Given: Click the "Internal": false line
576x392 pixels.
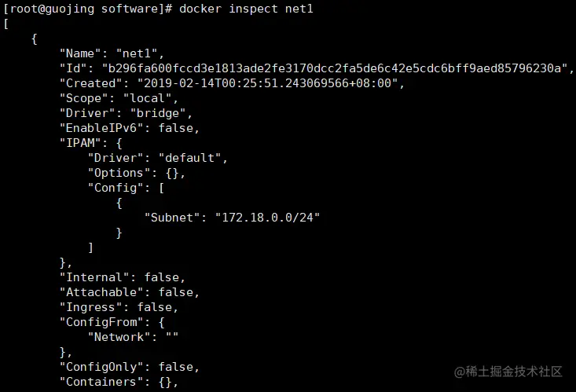Looking at the screenshot, I should tap(122, 277).
